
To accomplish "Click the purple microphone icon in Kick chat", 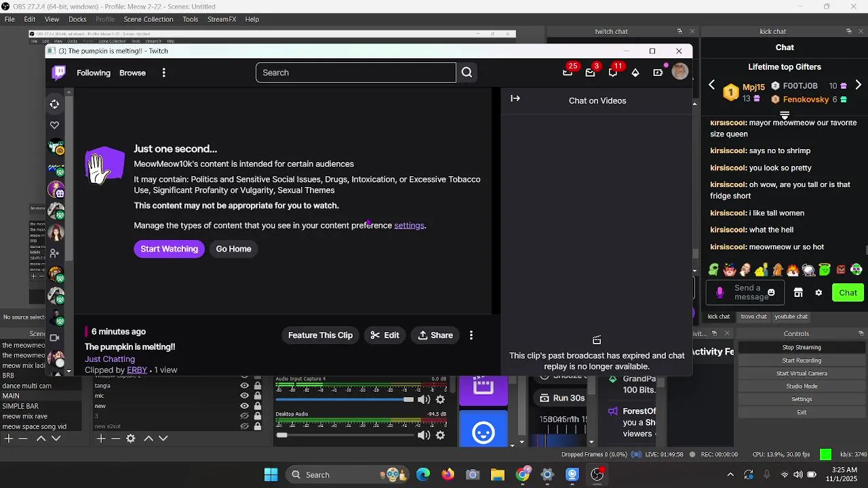I will coord(720,293).
